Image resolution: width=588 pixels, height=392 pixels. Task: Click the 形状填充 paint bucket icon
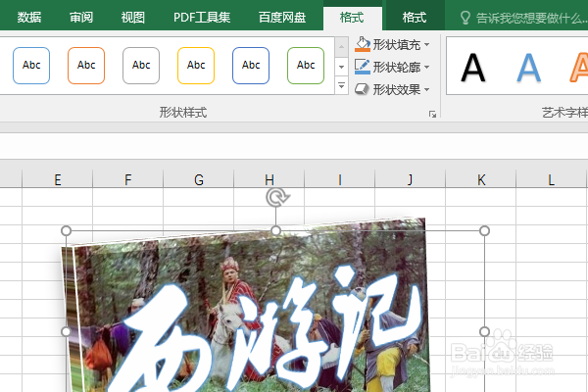pos(363,44)
